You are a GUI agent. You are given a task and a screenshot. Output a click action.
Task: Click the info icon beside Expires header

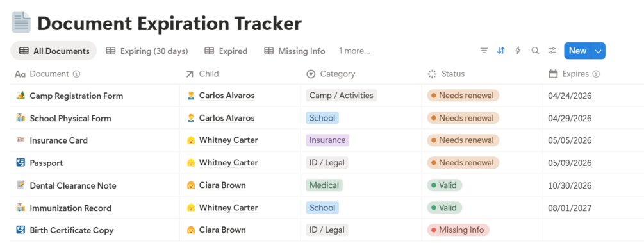[x=597, y=74]
